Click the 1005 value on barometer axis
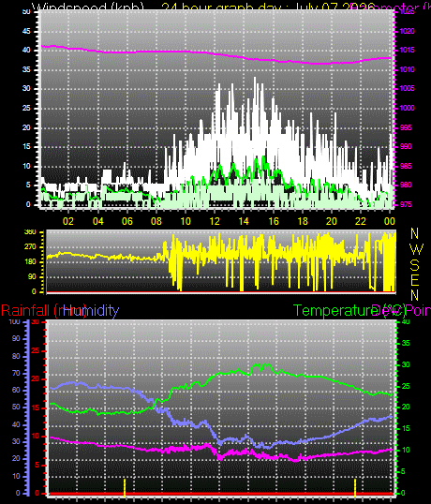The width and height of the screenshot is (431, 504). click(408, 88)
